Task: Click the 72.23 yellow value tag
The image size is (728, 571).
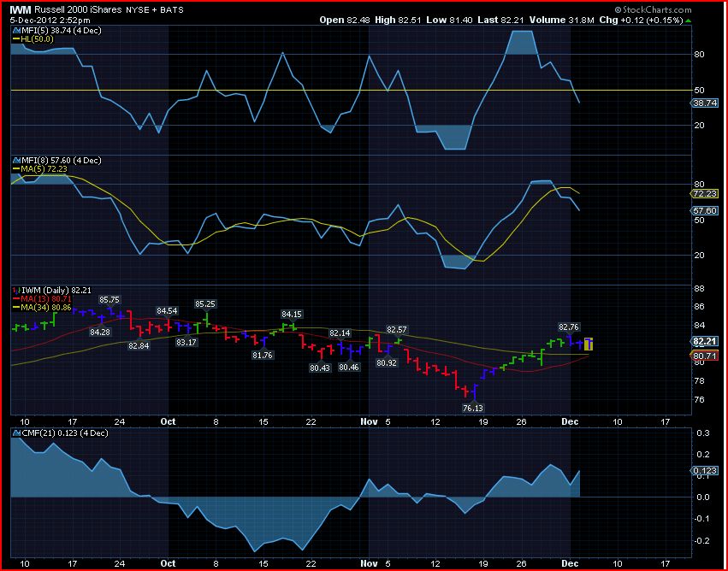Action: click(704, 194)
